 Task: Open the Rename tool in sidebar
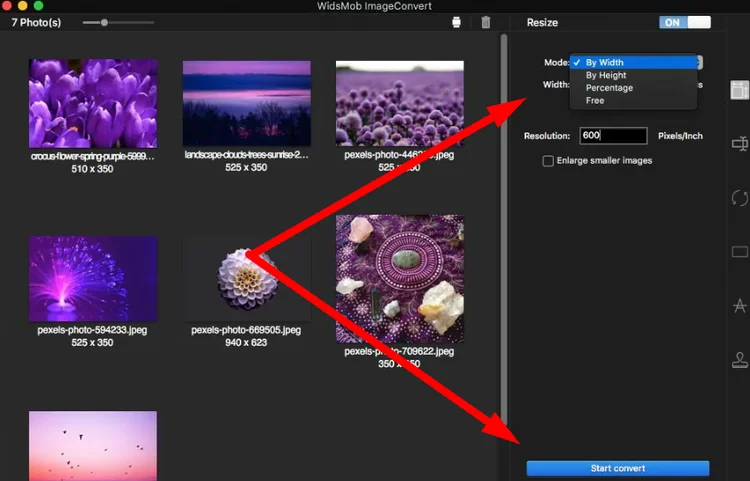click(740, 144)
